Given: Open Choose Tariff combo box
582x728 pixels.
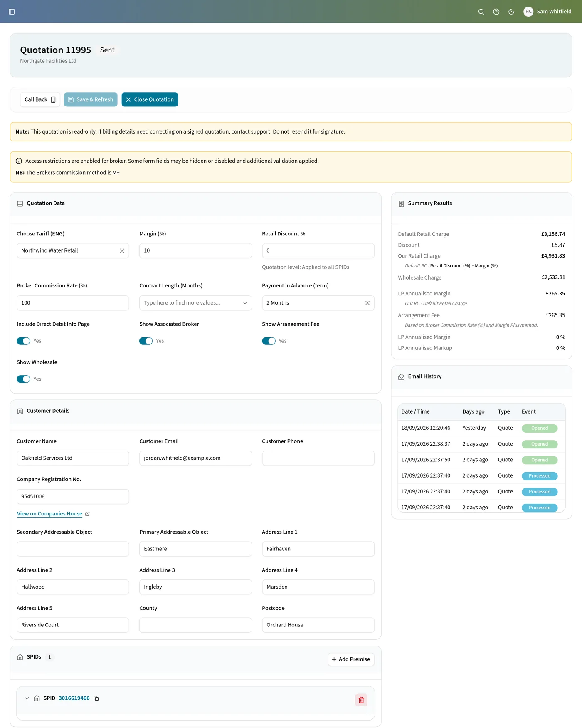Looking at the screenshot, I should click(73, 251).
